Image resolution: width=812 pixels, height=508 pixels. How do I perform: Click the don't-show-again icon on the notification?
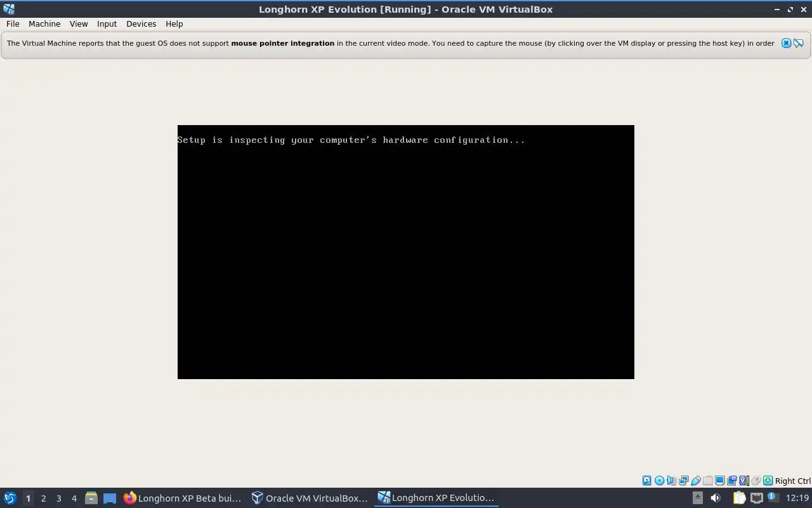(x=799, y=43)
